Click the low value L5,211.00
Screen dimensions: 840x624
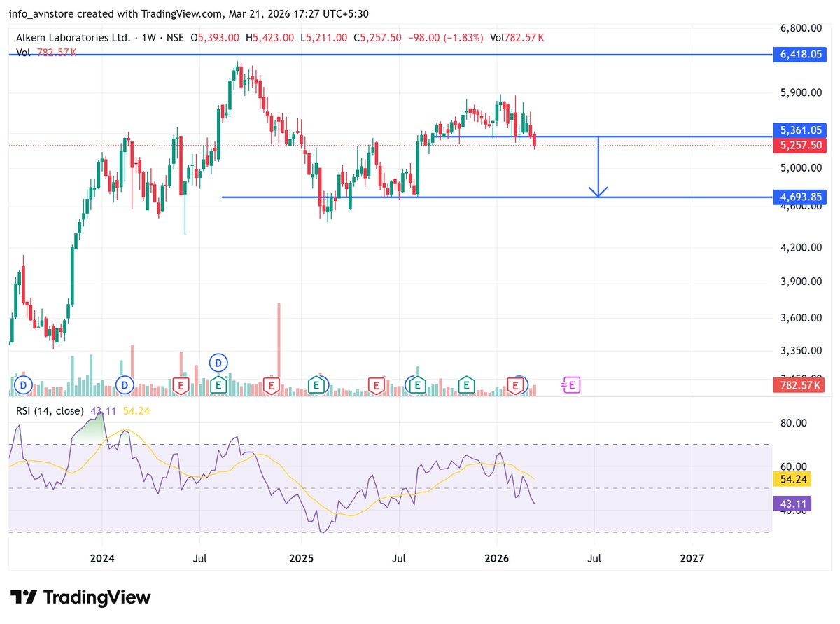click(323, 37)
